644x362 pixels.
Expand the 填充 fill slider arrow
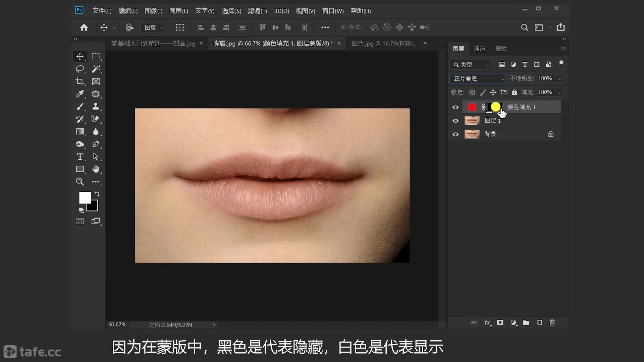click(559, 93)
